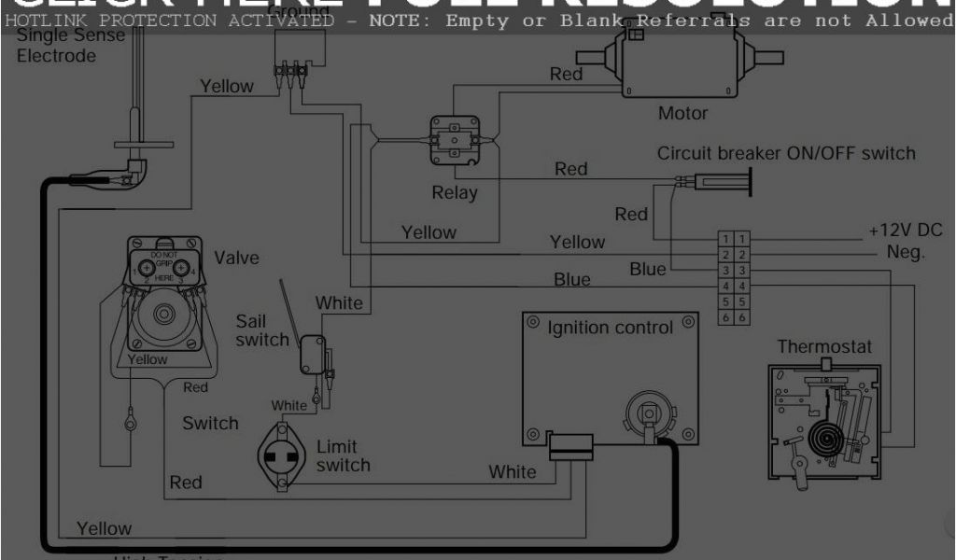
Task: Click the HOTLINK PROTECTION ACTIVATED banner text
Action: pyautogui.click(x=168, y=21)
